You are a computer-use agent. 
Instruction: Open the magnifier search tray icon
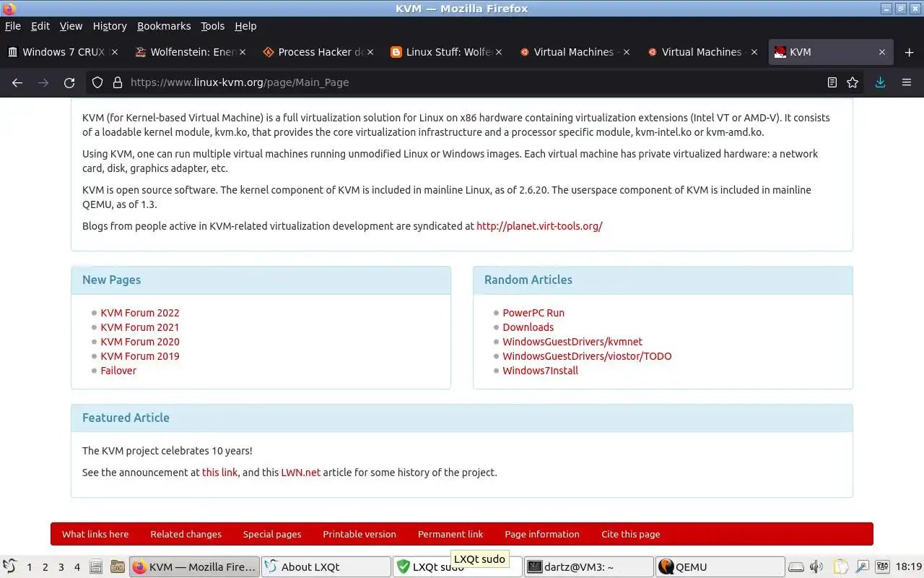863,567
